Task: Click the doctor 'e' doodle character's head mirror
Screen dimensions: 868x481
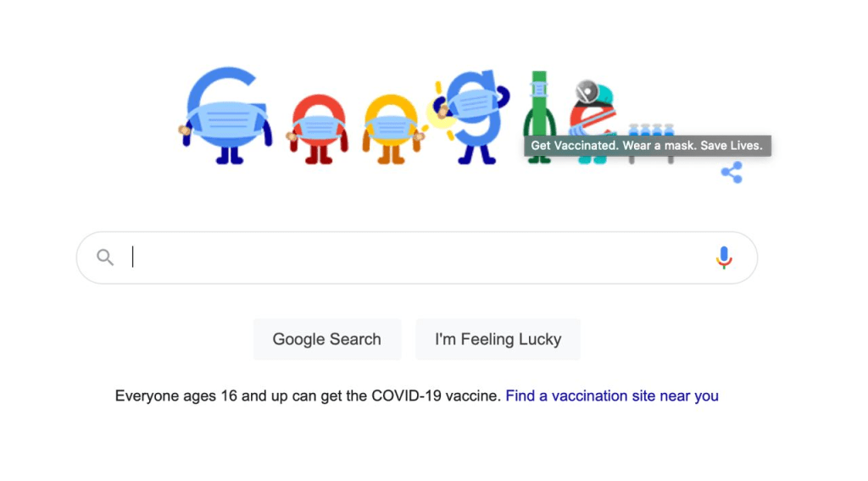Action: click(x=587, y=91)
